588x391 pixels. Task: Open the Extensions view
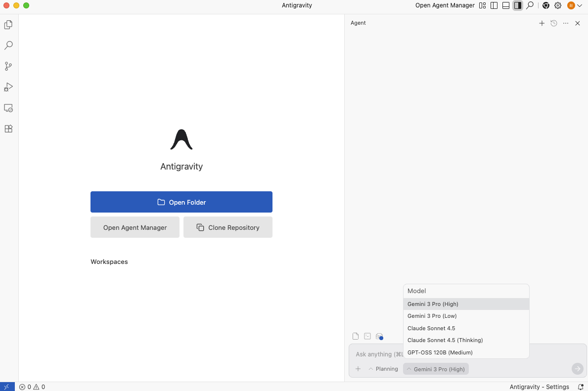pyautogui.click(x=8, y=129)
